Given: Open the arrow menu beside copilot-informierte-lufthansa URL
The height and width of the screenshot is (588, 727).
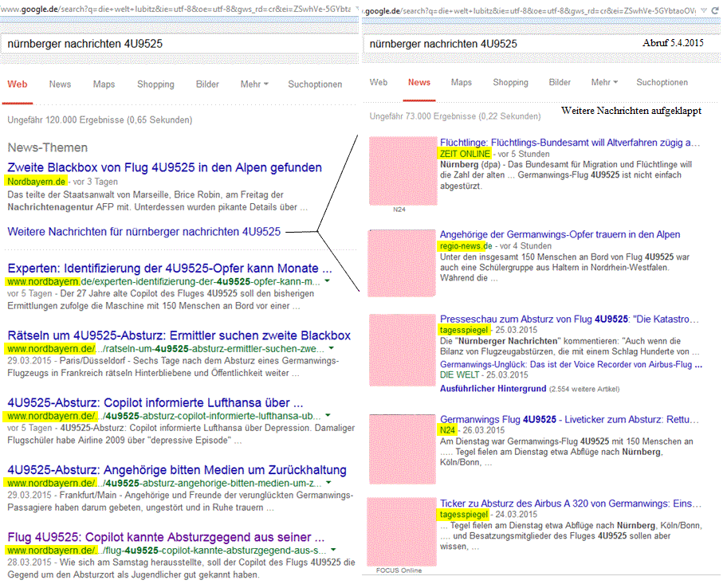Looking at the screenshot, I should pyautogui.click(x=328, y=416).
